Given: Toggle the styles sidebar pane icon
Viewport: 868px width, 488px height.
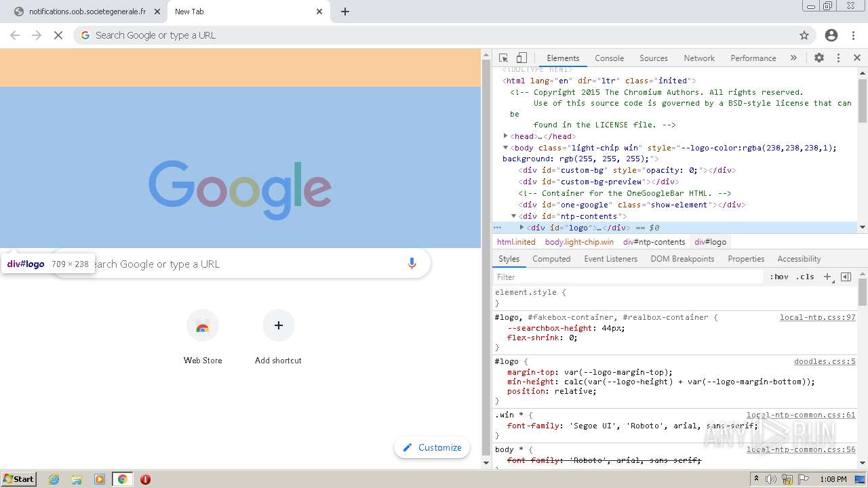Looking at the screenshot, I should [x=846, y=277].
